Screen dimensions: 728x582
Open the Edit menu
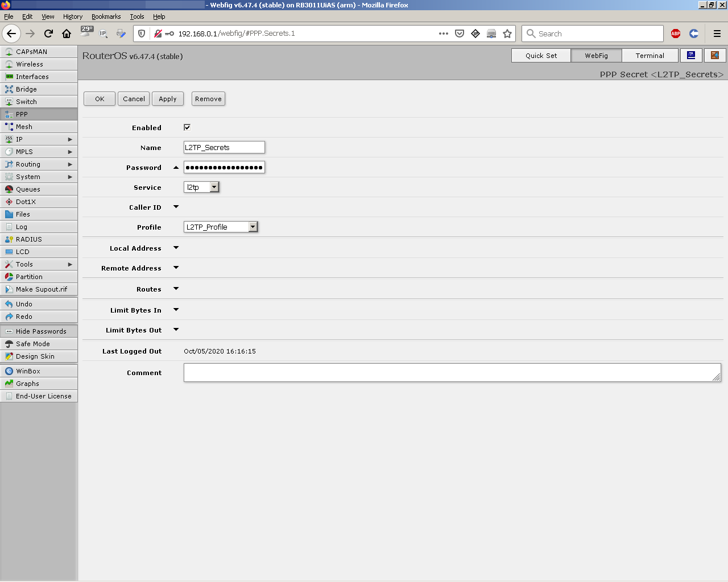click(x=27, y=16)
